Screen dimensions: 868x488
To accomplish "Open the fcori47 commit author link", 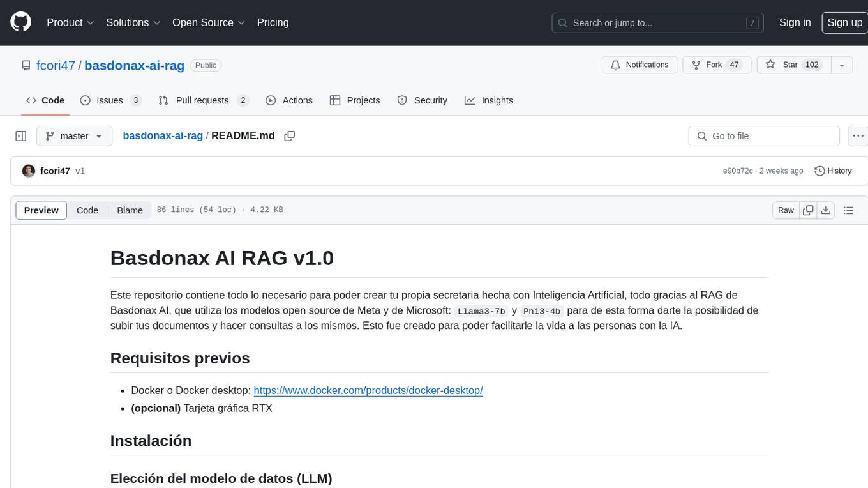I will [55, 171].
